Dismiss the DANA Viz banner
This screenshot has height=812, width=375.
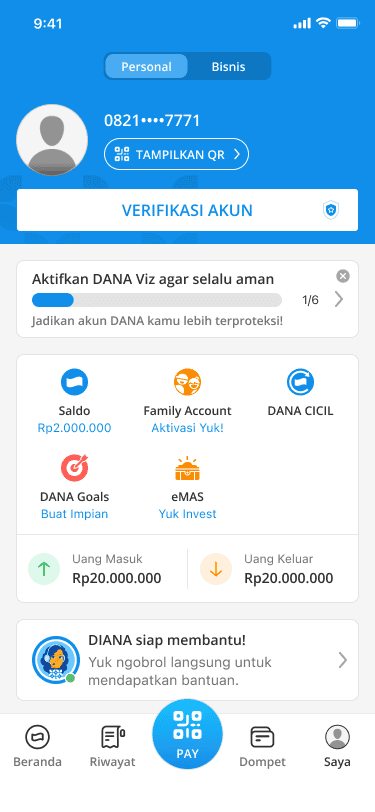343,276
